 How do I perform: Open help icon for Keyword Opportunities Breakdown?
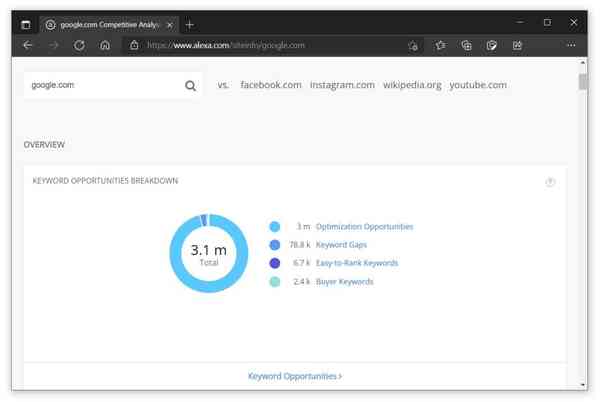click(x=550, y=182)
